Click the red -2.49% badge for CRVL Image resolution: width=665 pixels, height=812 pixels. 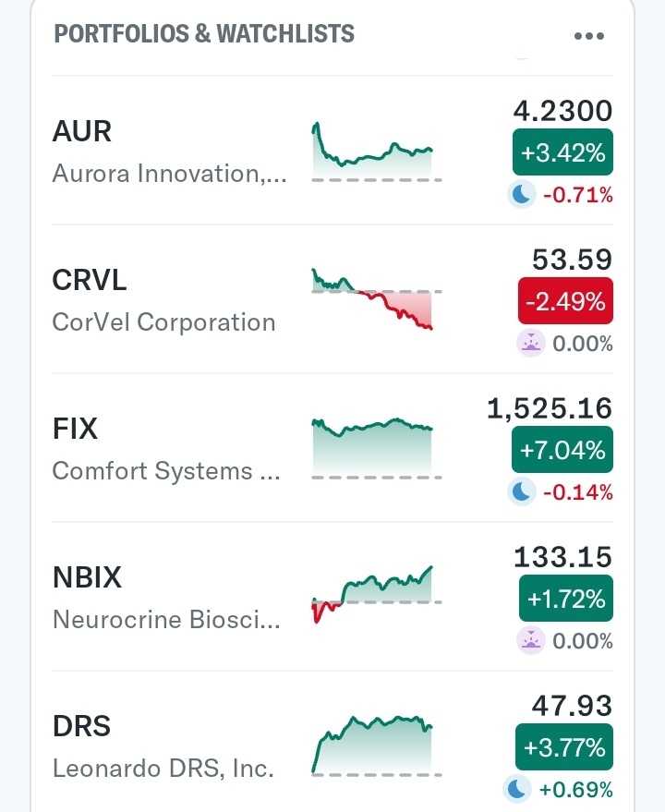click(565, 302)
